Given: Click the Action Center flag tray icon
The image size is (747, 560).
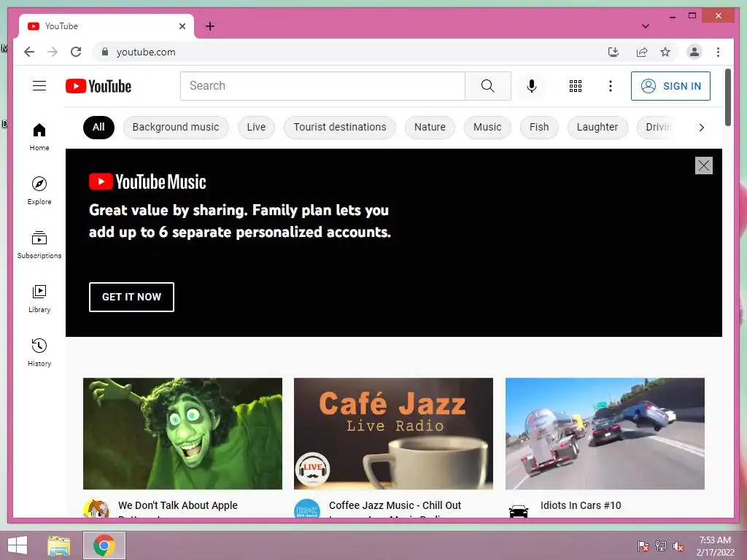Looking at the screenshot, I should [x=643, y=545].
